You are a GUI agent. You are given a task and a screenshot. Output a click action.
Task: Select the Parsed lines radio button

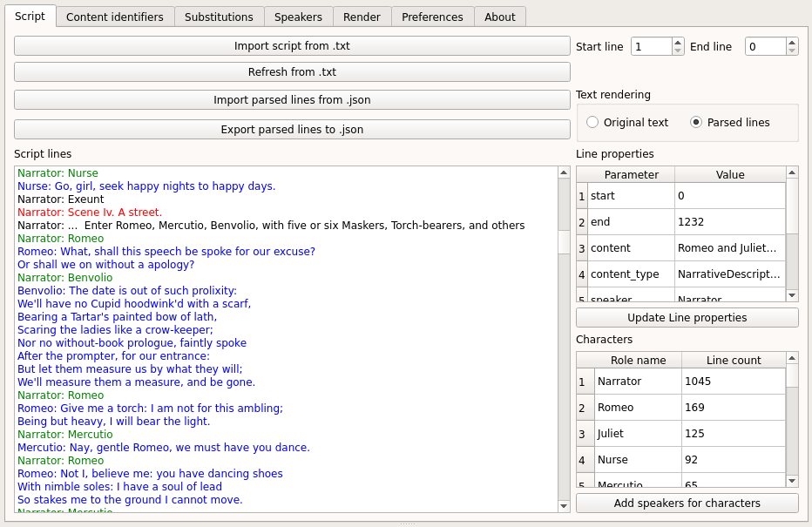[730, 123]
